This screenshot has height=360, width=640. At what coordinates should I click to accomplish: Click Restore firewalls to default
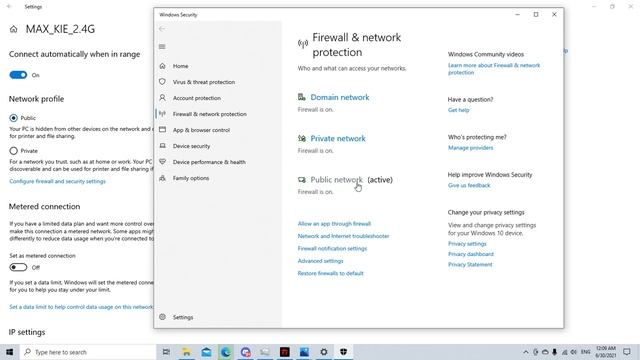point(331,273)
